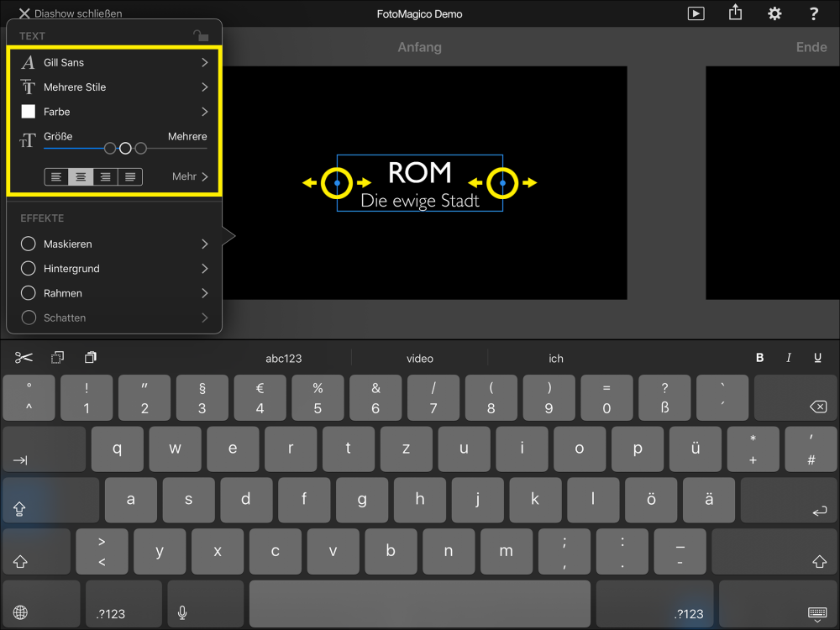Viewport: 840px width, 630px height.
Task: Select the ROM title text
Action: tap(419, 172)
